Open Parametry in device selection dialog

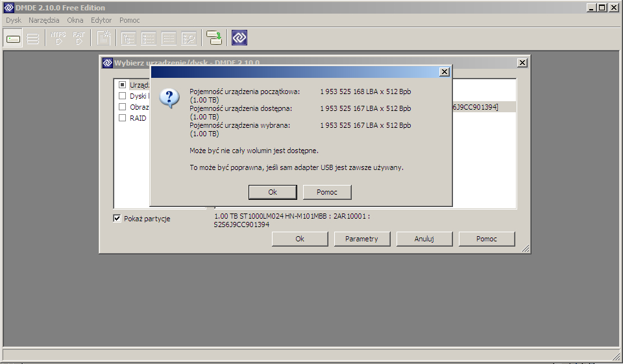pos(361,239)
